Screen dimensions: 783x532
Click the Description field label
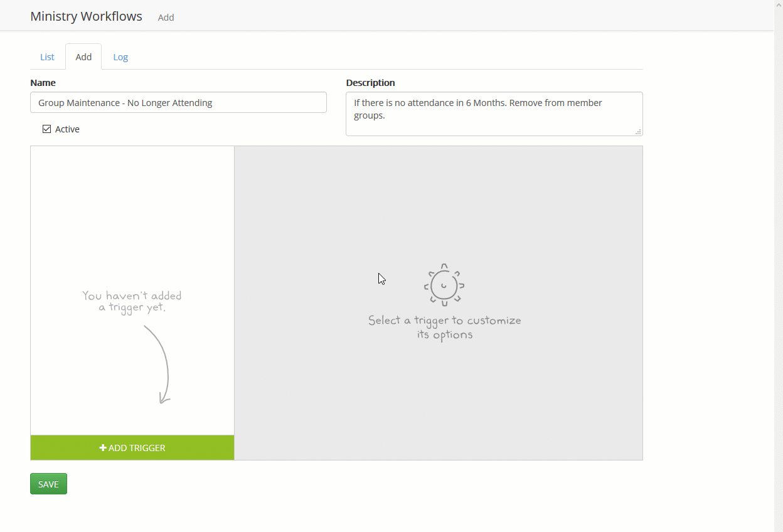(x=370, y=83)
